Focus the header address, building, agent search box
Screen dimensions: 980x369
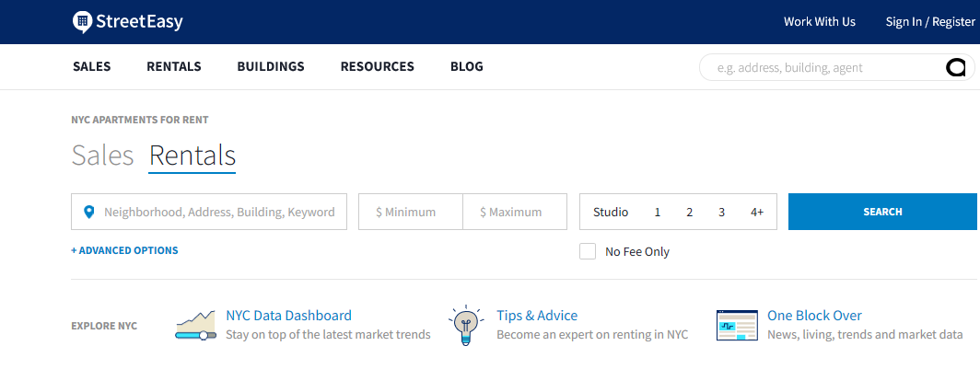(x=836, y=67)
